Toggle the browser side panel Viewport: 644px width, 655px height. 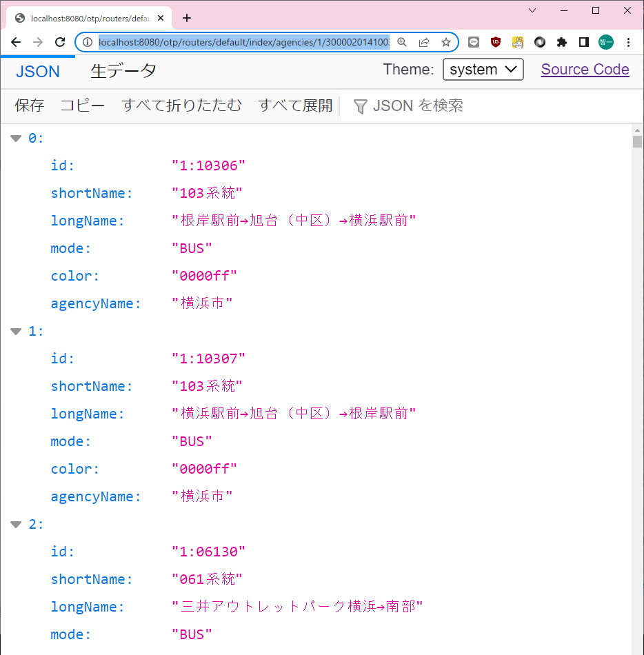583,42
